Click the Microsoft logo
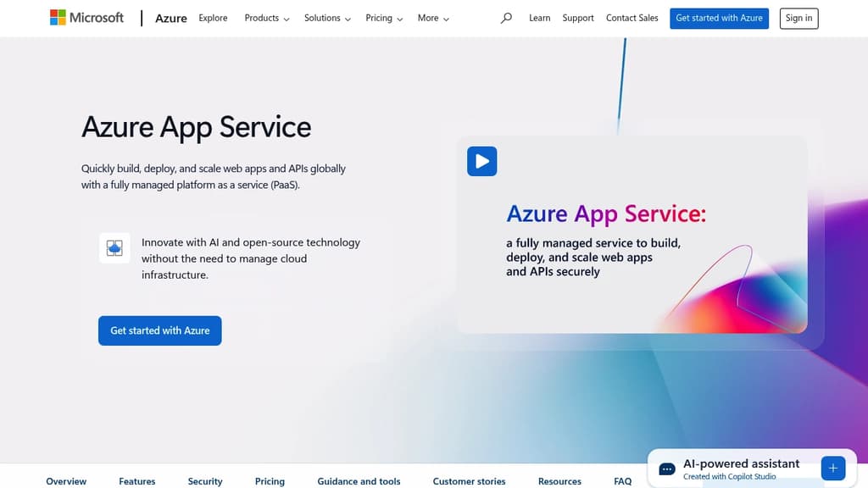868x488 pixels. click(x=87, y=18)
